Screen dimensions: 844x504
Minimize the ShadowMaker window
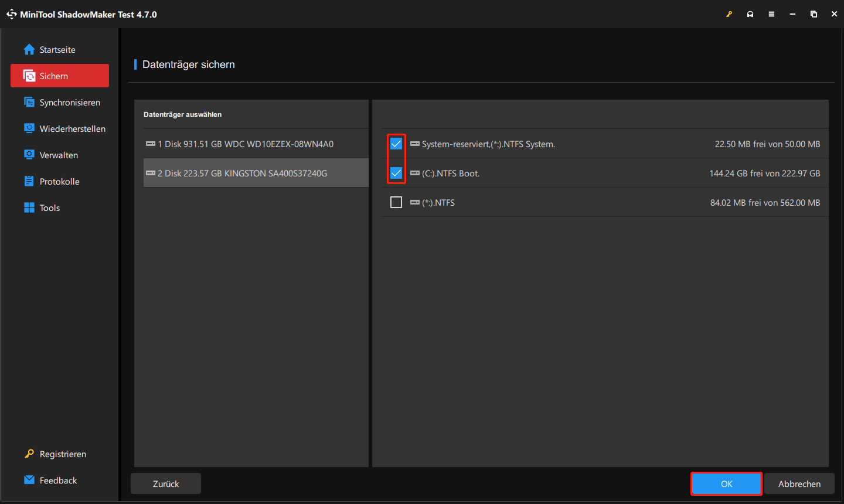click(792, 14)
